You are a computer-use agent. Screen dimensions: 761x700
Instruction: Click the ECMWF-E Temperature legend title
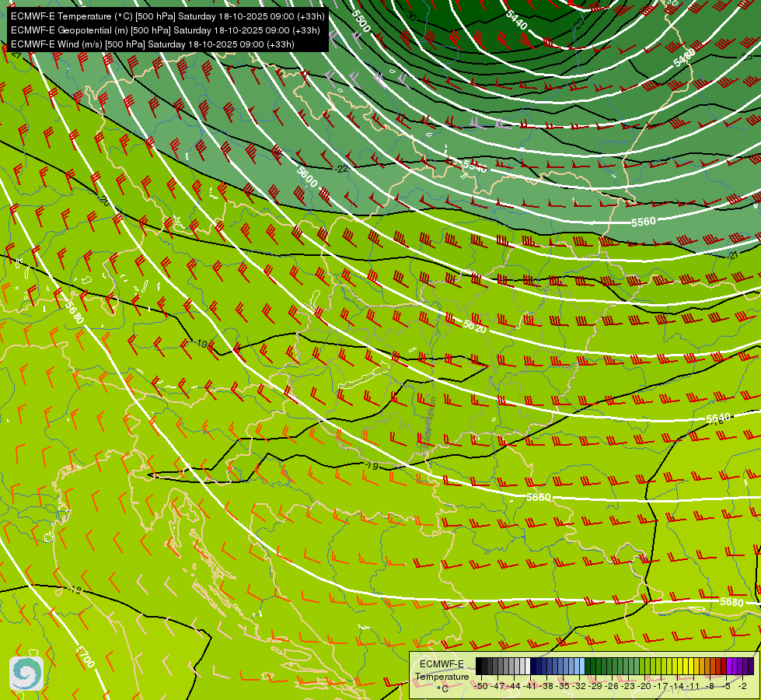[x=442, y=670]
